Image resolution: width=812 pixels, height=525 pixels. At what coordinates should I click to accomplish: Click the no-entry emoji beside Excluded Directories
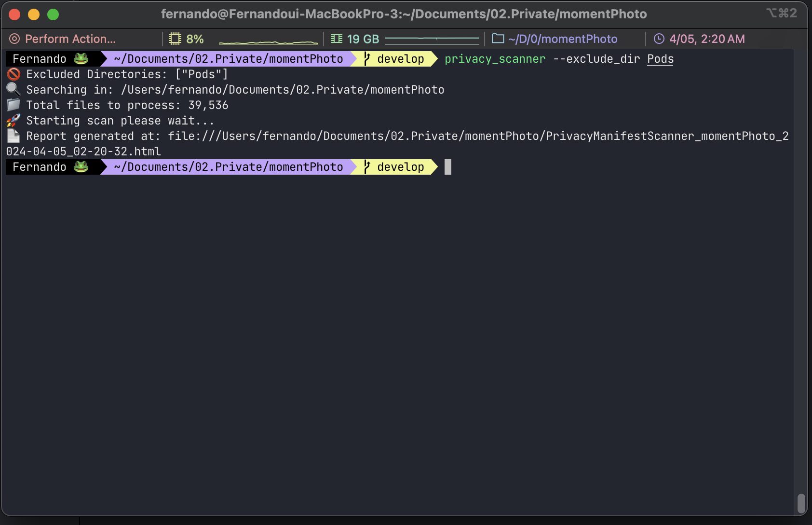[14, 74]
